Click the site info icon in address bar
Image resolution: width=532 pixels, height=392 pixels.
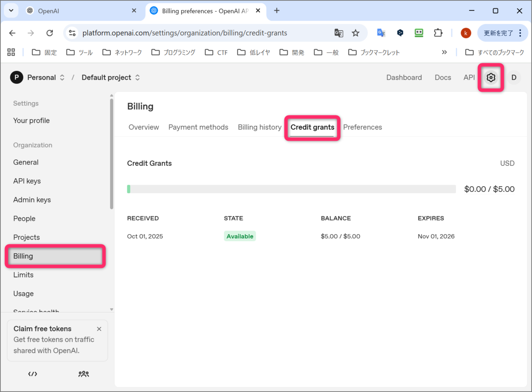click(73, 33)
